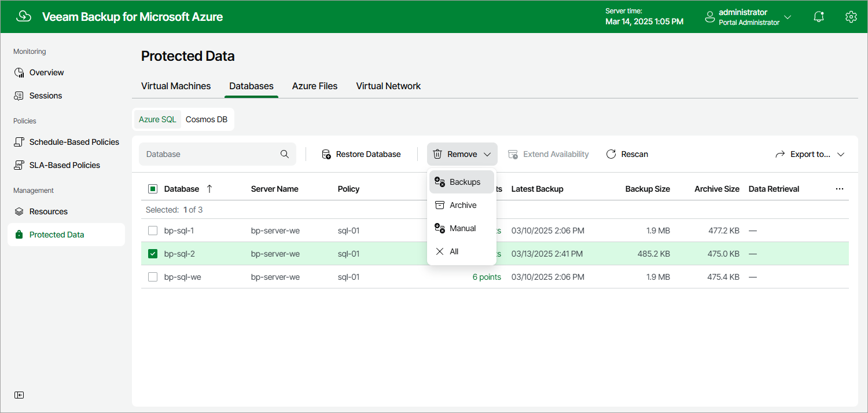Check the bp-sql-we row checkbox

coord(153,277)
